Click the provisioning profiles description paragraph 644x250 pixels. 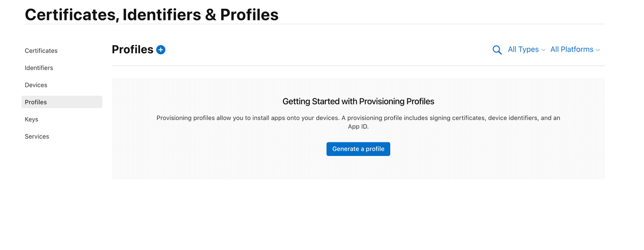click(x=358, y=122)
